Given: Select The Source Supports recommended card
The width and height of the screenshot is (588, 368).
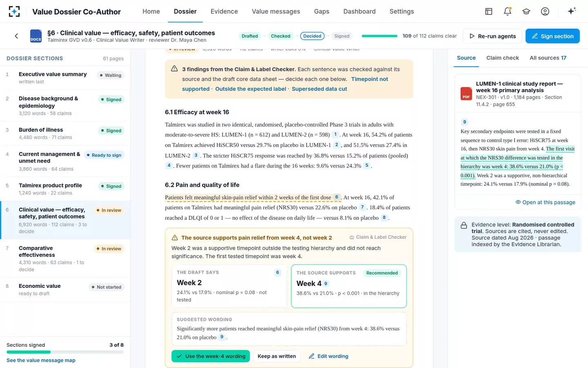Looking at the screenshot, I should 349,286.
